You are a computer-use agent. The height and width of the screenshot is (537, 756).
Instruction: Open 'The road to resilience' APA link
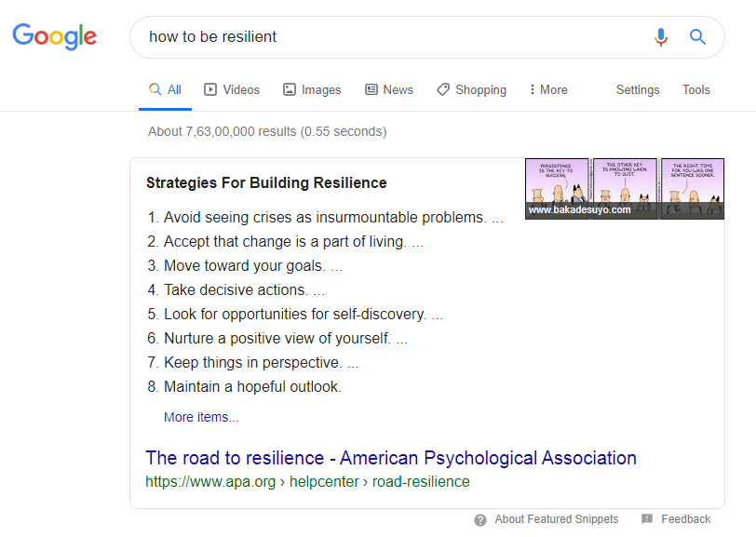[x=391, y=458]
